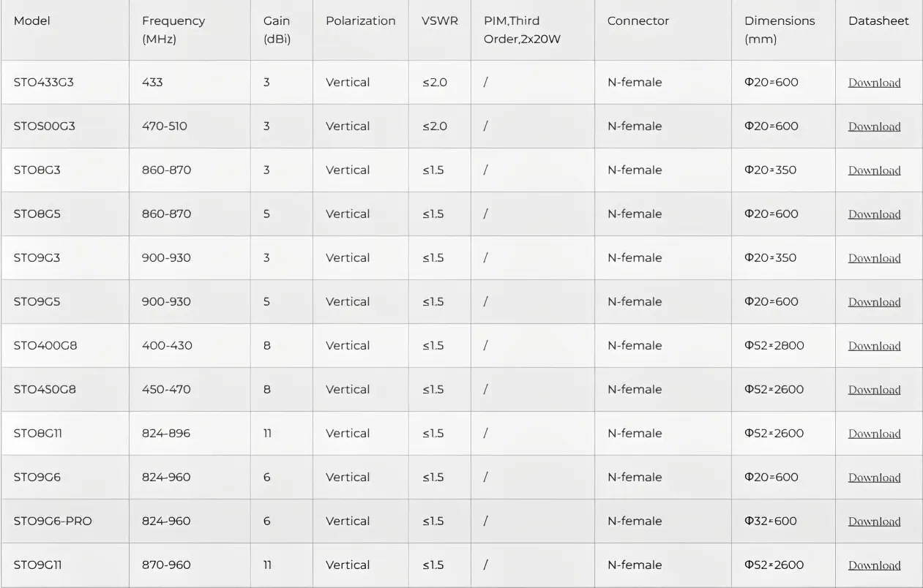Get the STO400G8 datasheet download
Screen dimensions: 923x588
click(874, 346)
